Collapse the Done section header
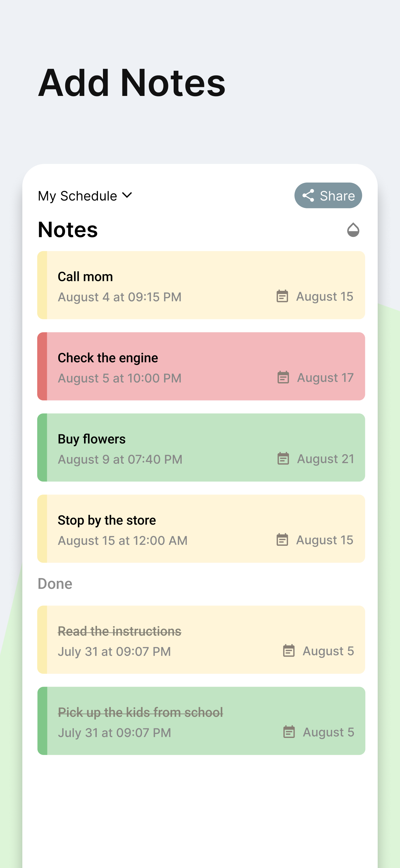Viewport: 400px width, 868px height. 55,584
